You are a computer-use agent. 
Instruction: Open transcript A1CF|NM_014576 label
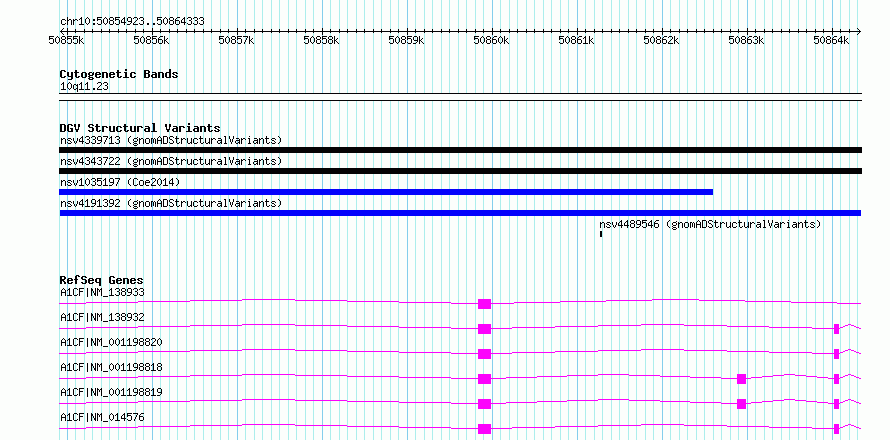click(102, 417)
